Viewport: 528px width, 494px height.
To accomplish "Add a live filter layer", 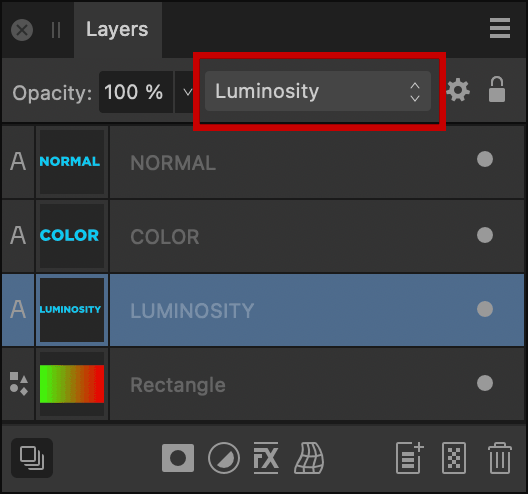I will [309, 458].
